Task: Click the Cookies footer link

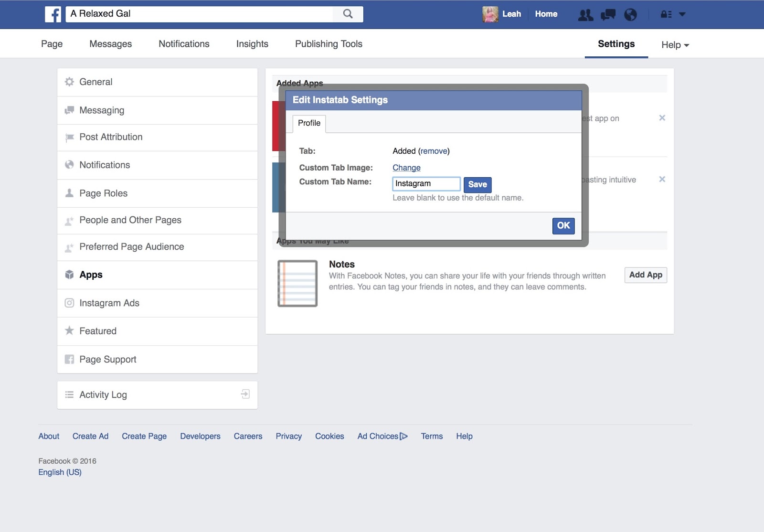Action: point(329,436)
